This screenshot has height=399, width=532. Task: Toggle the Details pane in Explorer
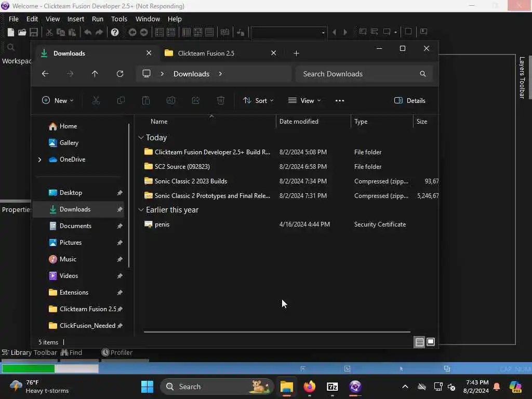pyautogui.click(x=409, y=100)
